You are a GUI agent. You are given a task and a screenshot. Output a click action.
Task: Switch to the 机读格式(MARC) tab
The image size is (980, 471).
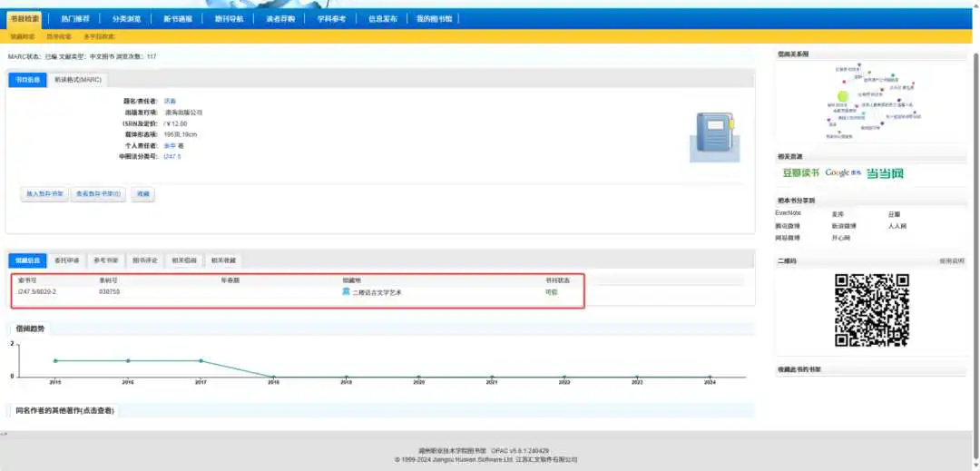click(x=78, y=80)
